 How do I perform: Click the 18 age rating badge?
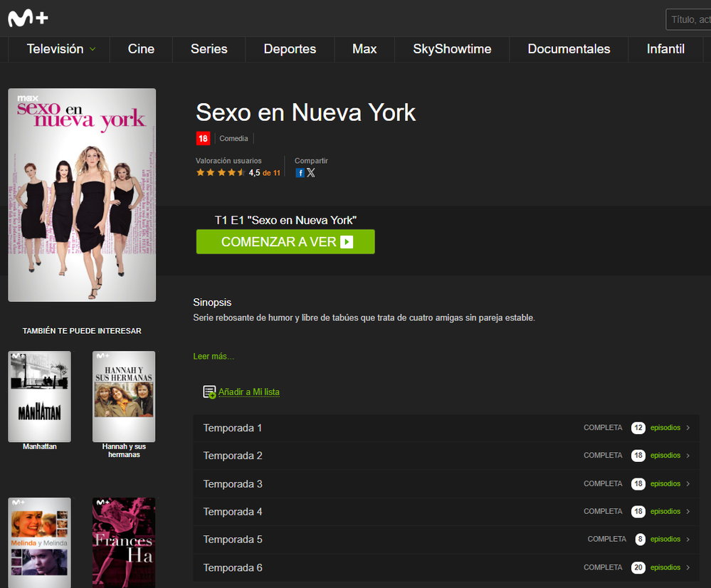pyautogui.click(x=203, y=139)
